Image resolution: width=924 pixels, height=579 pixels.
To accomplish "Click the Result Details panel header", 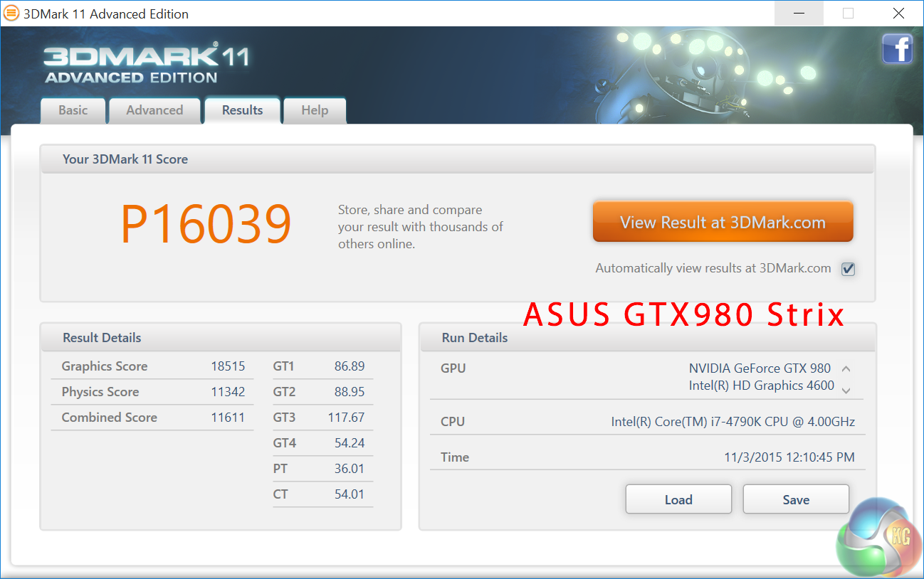I will pyautogui.click(x=221, y=338).
